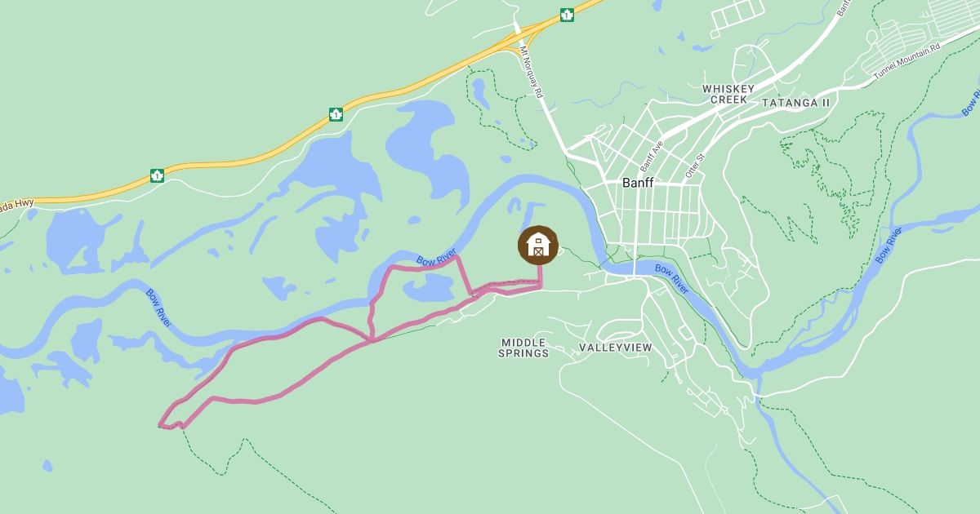This screenshot has height=514, width=980.
Task: Click the brown barn marker icon
Action: pyautogui.click(x=538, y=245)
